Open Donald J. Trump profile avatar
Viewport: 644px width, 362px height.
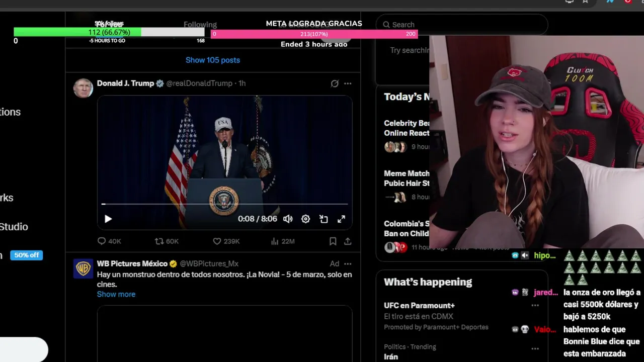[83, 88]
